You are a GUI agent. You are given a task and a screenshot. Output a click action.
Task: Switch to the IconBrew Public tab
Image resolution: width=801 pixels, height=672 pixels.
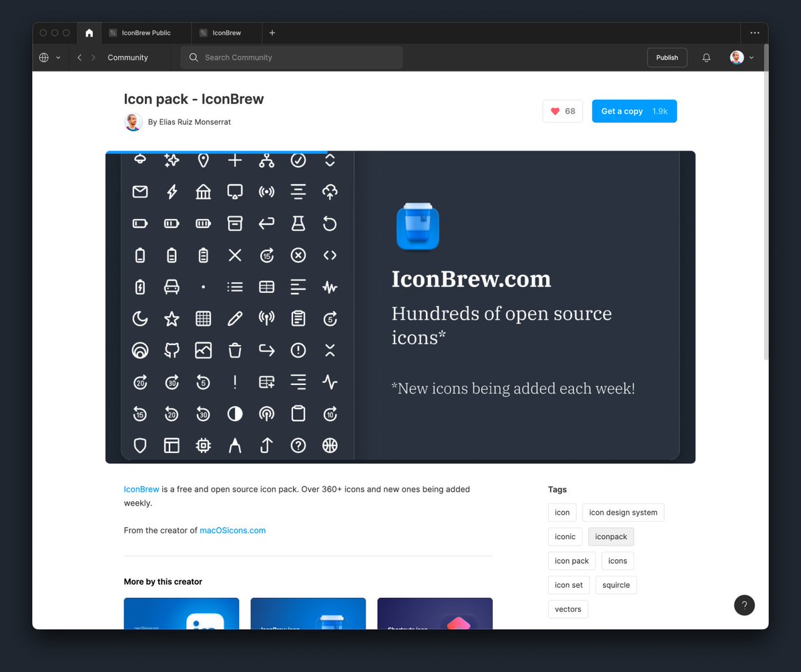pos(146,33)
